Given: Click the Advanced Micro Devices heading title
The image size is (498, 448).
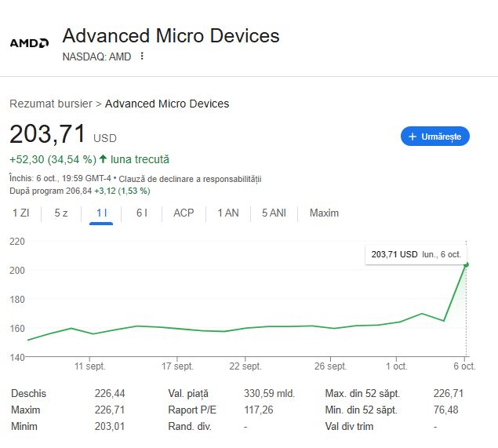Looking at the screenshot, I should (170, 36).
